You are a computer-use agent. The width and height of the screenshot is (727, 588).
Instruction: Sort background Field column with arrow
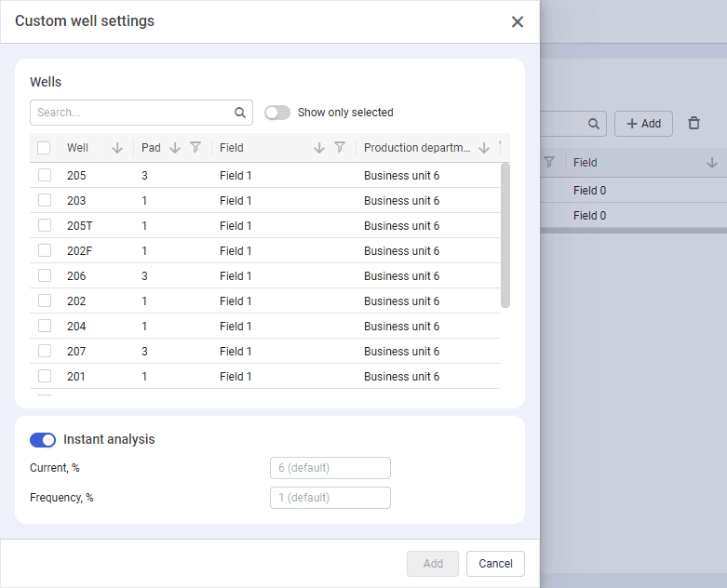[x=712, y=163]
